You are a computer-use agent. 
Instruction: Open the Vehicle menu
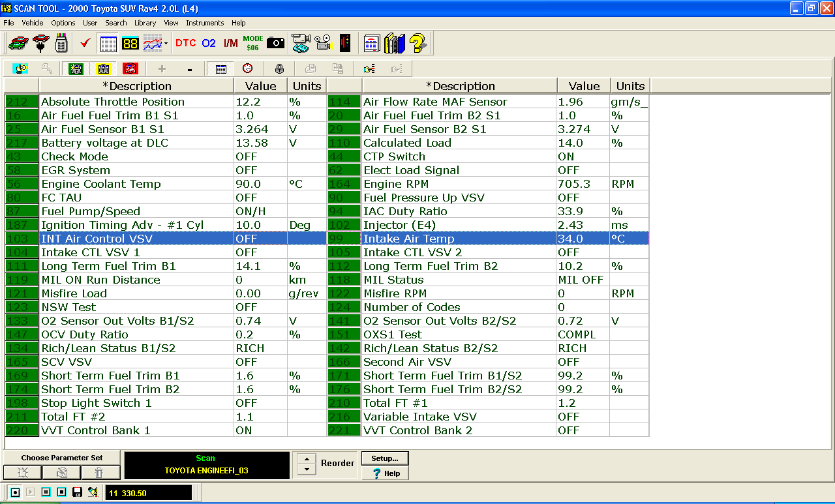[x=33, y=23]
